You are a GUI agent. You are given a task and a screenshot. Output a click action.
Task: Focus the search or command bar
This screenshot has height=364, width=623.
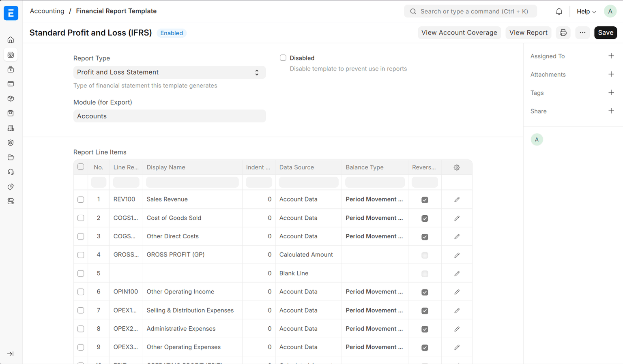470,11
